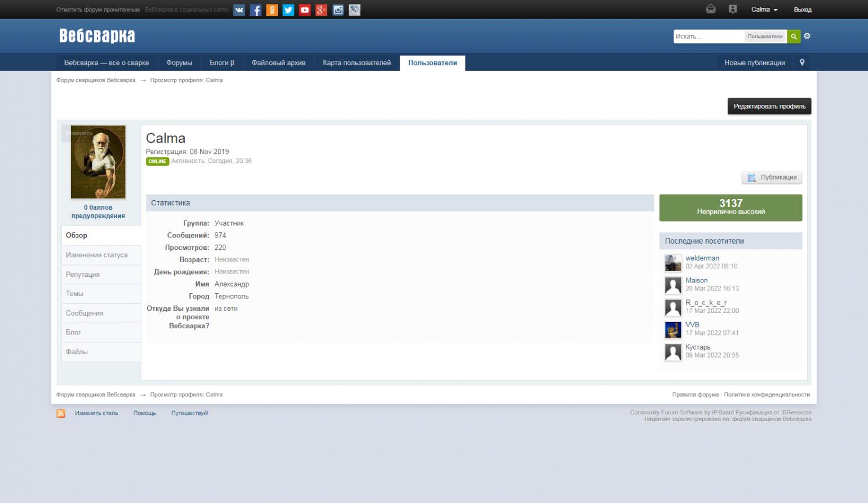
Task: Open the YouTube icon link
Action: click(x=304, y=10)
